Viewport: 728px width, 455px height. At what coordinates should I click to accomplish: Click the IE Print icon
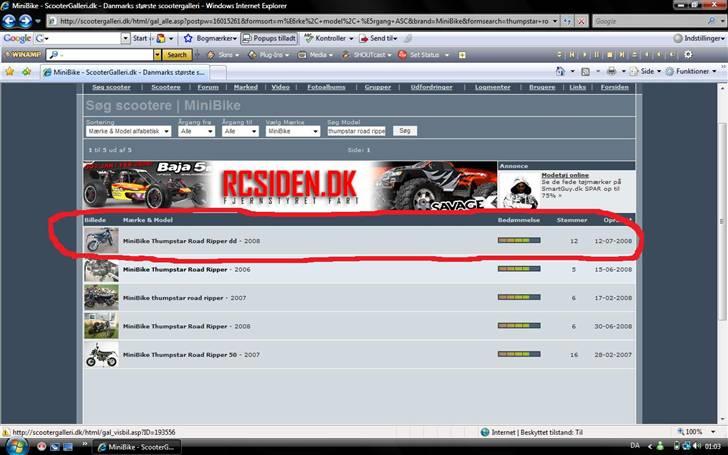coord(611,72)
